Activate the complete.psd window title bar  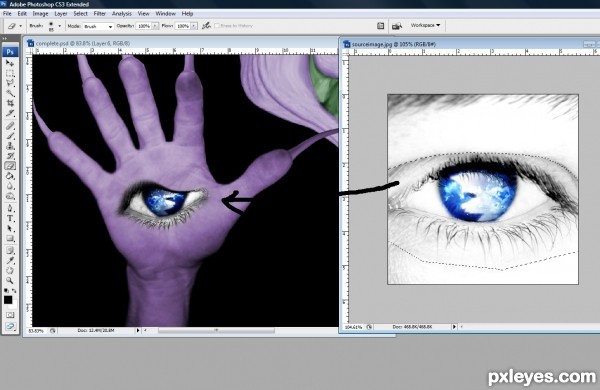(x=181, y=43)
